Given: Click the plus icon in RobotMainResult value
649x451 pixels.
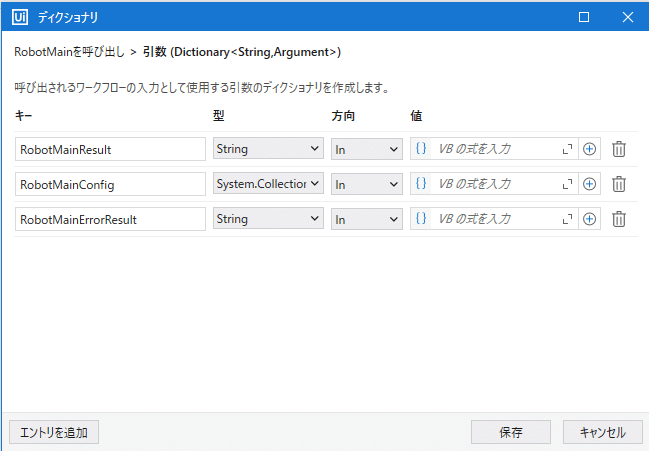Looking at the screenshot, I should pos(589,149).
